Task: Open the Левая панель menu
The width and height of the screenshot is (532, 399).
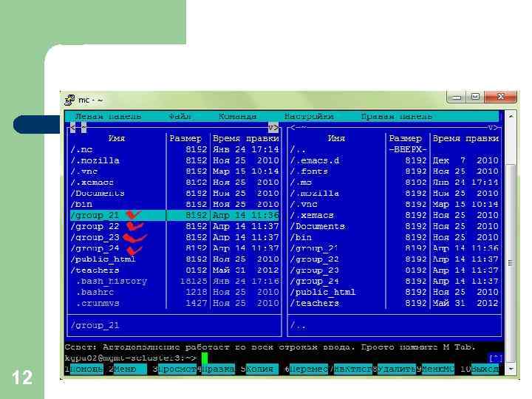Action: click(108, 117)
